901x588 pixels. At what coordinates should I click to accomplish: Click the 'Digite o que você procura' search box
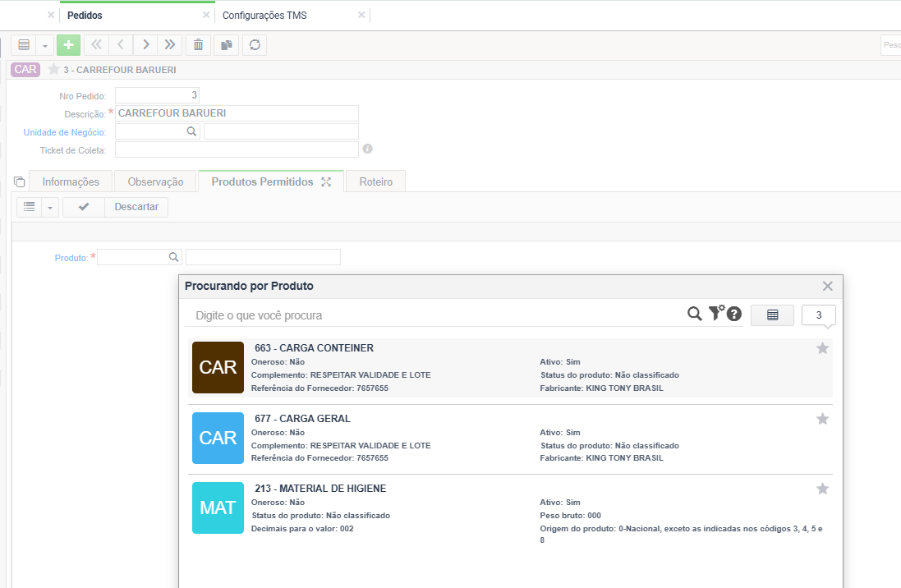coord(437,315)
